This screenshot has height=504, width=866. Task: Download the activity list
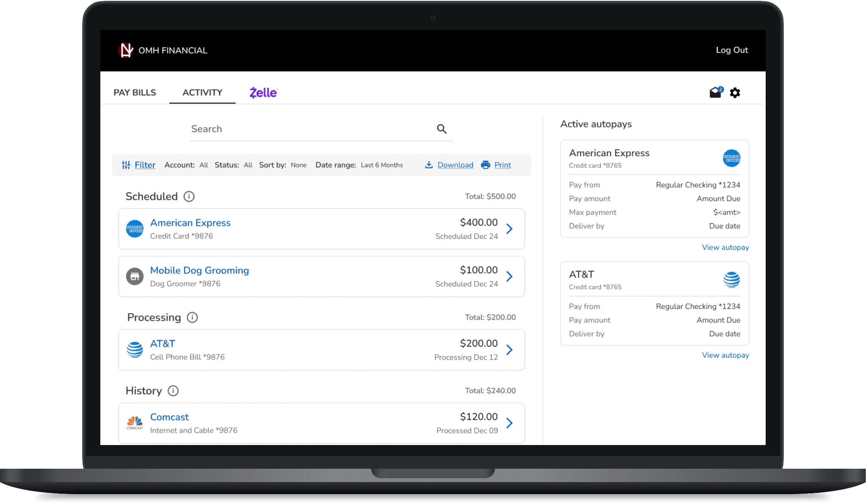tap(455, 165)
